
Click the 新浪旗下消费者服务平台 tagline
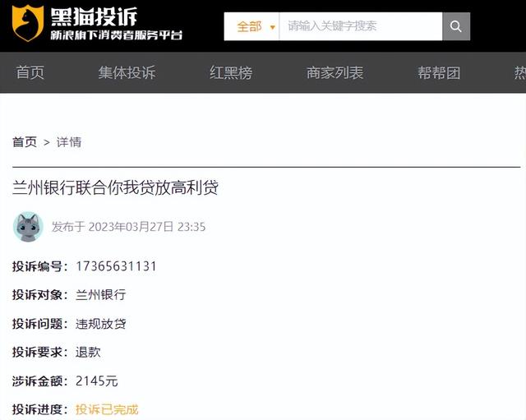(117, 35)
